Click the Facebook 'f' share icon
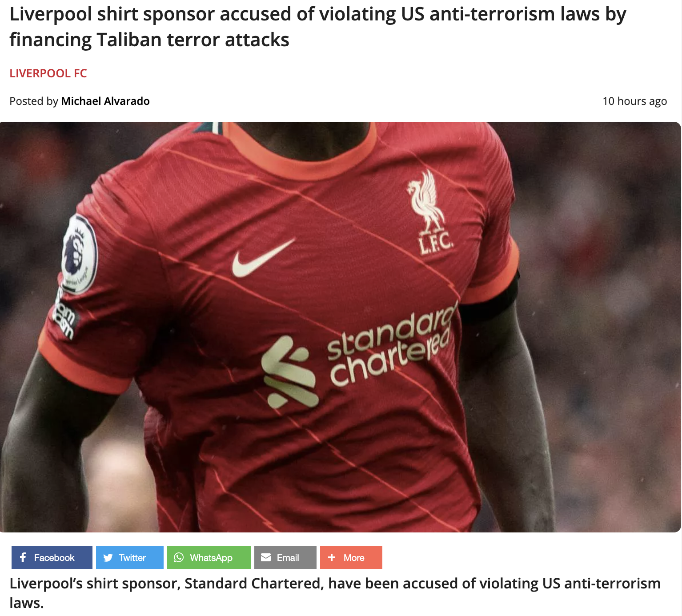Image resolution: width=682 pixels, height=616 pixels. (23, 557)
